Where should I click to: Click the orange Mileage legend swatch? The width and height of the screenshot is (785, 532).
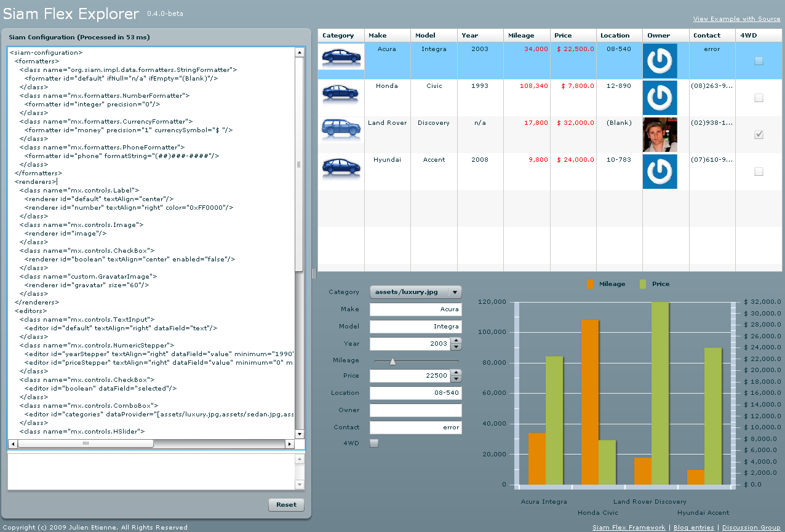[590, 284]
